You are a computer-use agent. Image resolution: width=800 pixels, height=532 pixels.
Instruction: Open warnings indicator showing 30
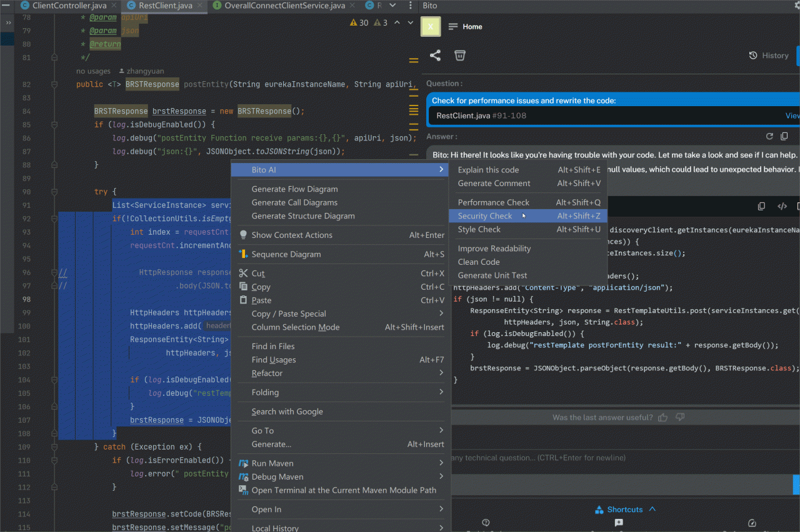[359, 22]
